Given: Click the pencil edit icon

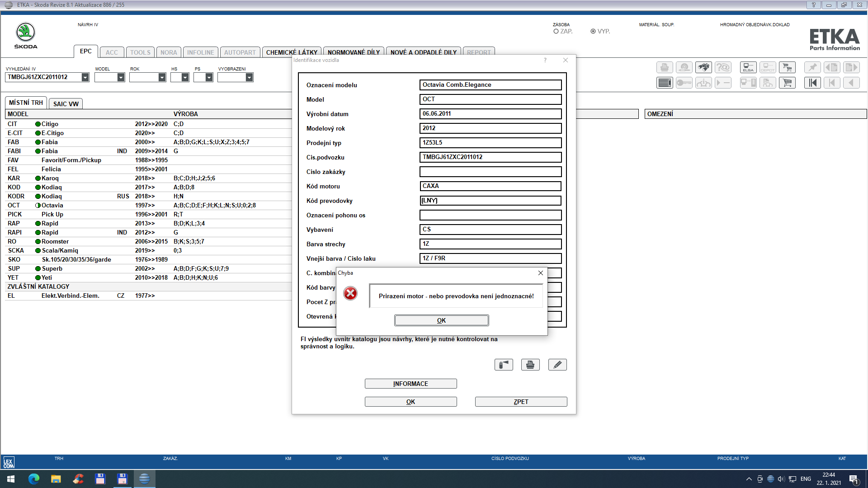Looking at the screenshot, I should 557,365.
